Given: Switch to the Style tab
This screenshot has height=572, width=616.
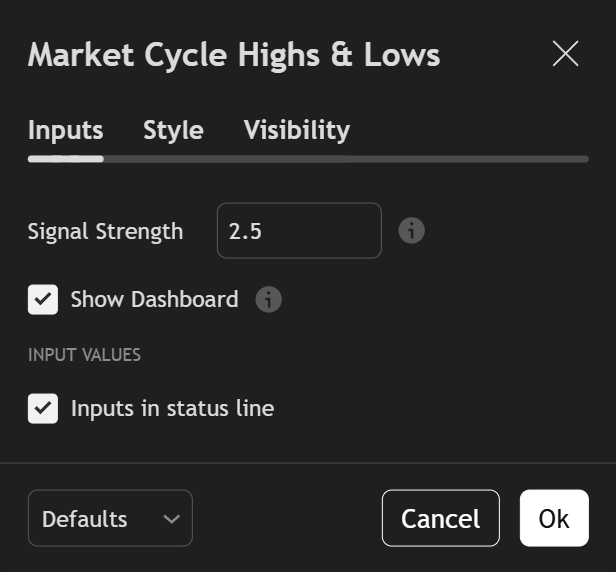Looking at the screenshot, I should pyautogui.click(x=173, y=130).
